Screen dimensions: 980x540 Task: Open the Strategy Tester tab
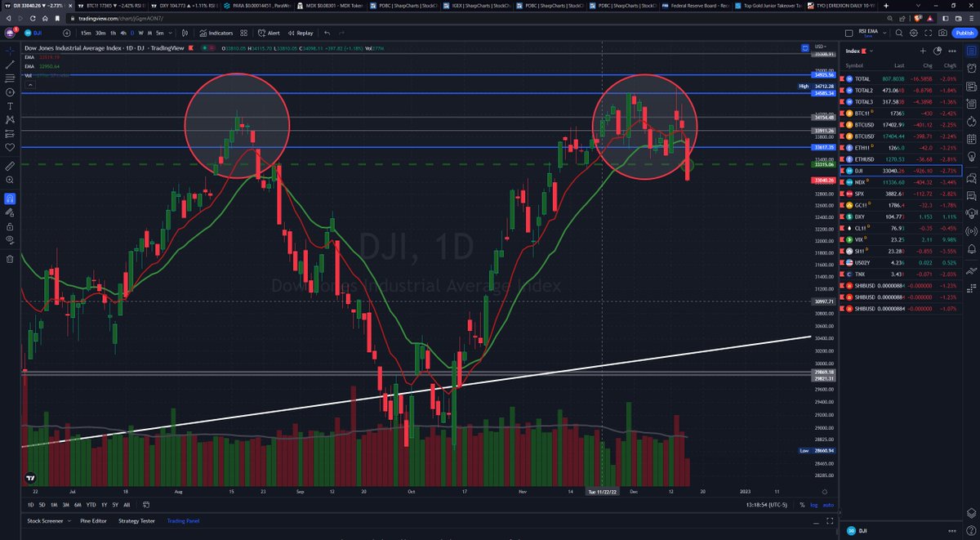[136, 521]
